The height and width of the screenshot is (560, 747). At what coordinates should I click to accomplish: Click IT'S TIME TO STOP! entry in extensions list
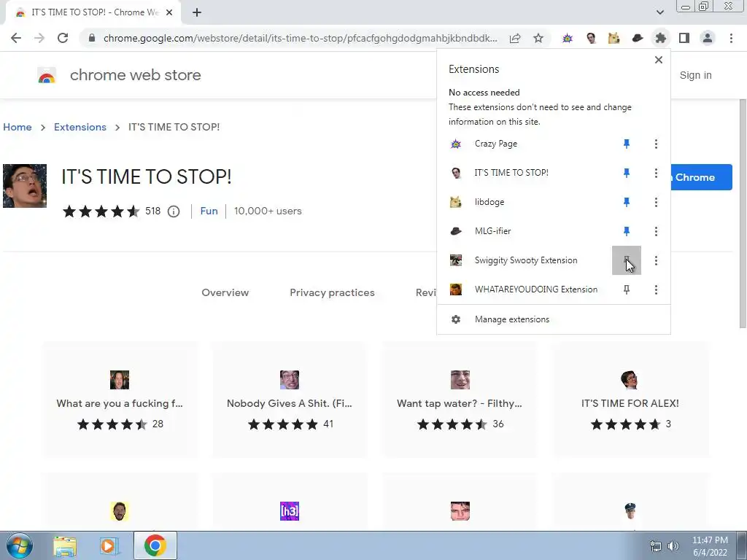coord(511,173)
